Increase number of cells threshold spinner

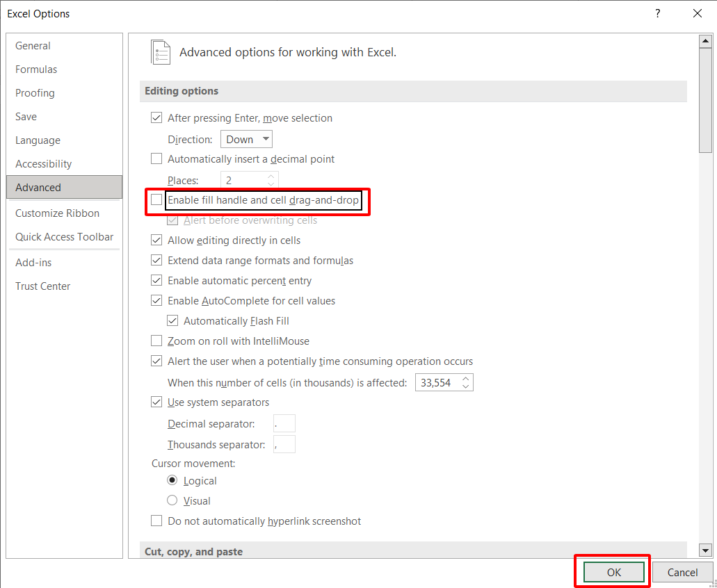[x=465, y=379]
